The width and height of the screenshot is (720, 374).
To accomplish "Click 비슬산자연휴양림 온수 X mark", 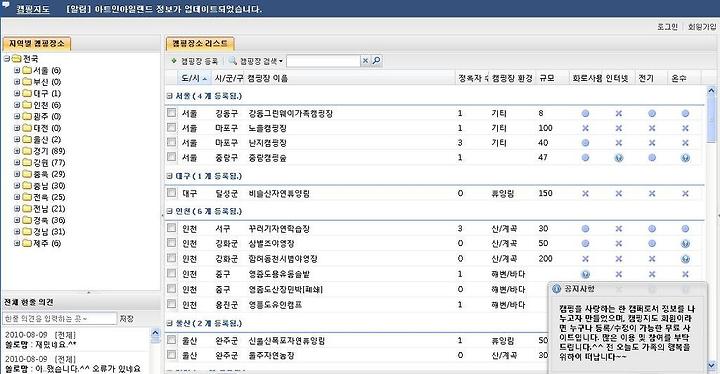I will [685, 194].
